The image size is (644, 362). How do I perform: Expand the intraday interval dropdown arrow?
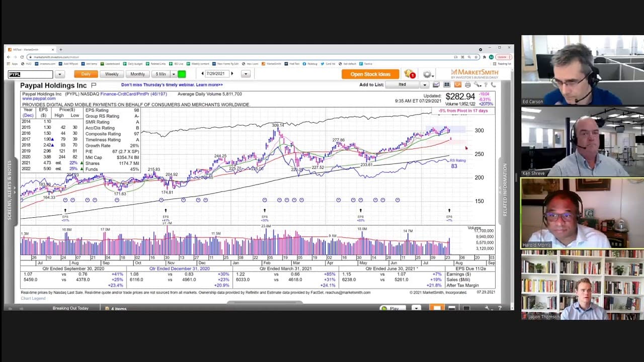coord(174,74)
